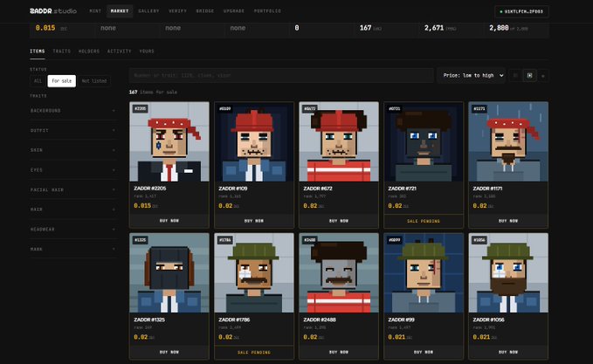The image size is (593, 364).
Task: Open the Bridge page
Action: [x=205, y=11]
